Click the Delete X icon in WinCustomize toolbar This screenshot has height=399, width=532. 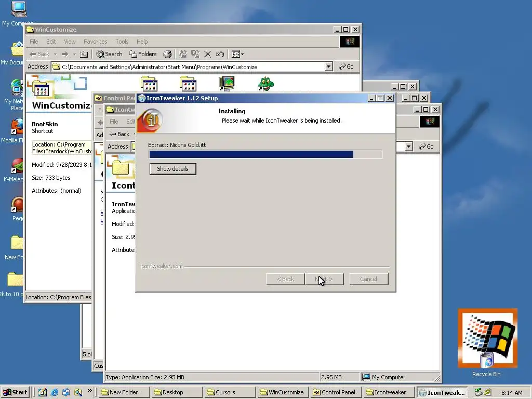pyautogui.click(x=208, y=54)
